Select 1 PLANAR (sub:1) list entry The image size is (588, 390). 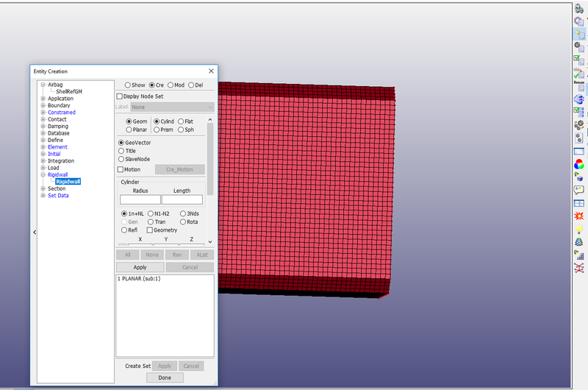tap(139, 278)
